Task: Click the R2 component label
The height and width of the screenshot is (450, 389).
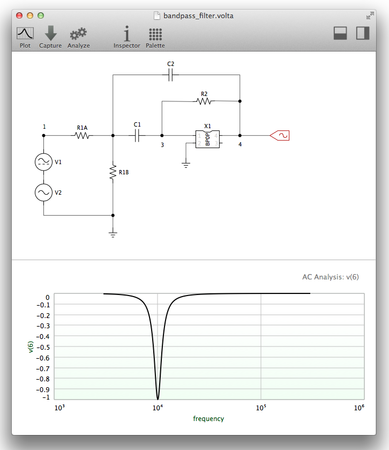Action: (204, 94)
